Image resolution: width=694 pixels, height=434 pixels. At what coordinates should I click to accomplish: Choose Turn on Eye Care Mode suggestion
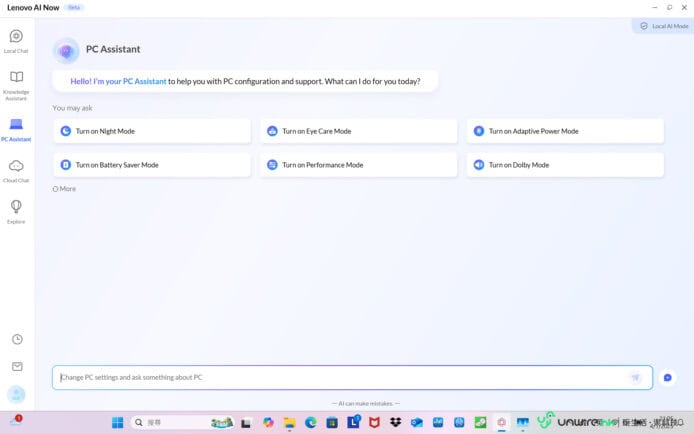click(359, 131)
